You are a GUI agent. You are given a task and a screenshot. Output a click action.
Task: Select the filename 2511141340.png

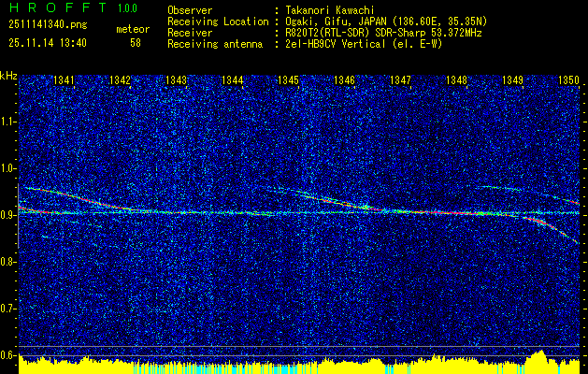[x=48, y=24]
